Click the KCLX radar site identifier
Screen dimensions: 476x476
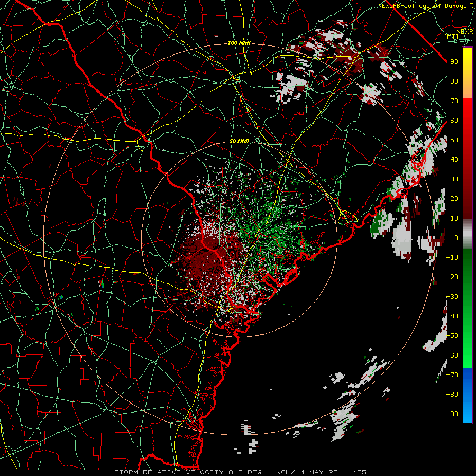click(286, 472)
